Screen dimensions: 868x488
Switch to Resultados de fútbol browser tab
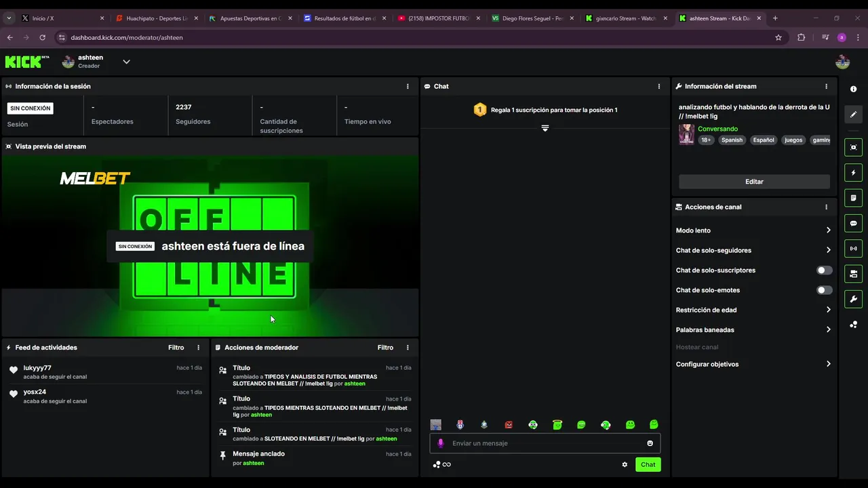tap(344, 18)
